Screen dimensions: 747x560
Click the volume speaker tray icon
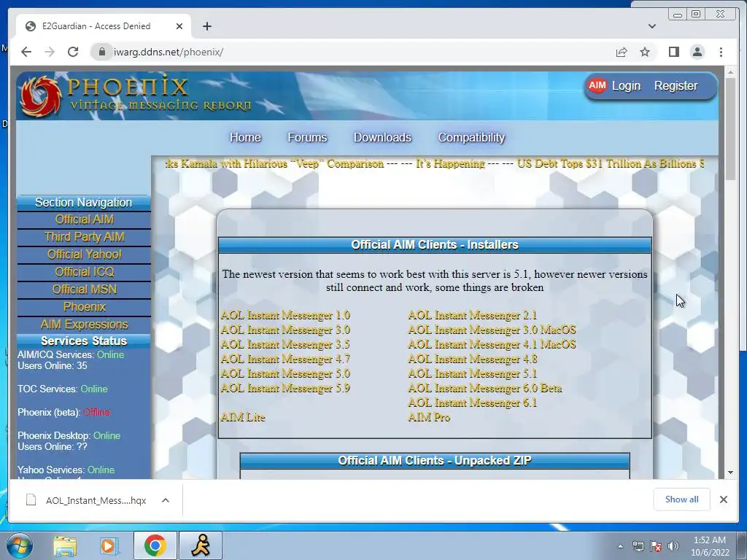(x=673, y=546)
